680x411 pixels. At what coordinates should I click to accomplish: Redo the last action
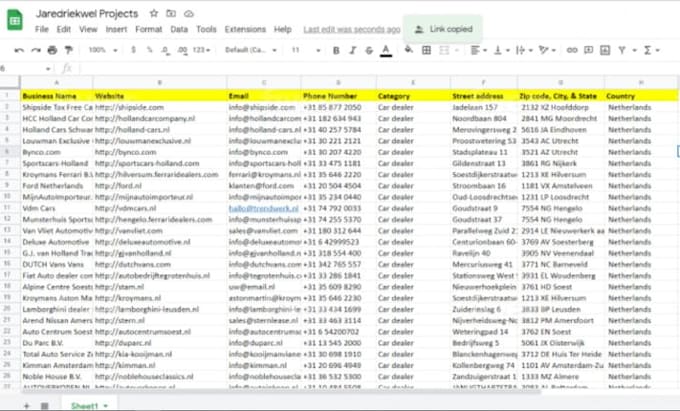click(36, 50)
